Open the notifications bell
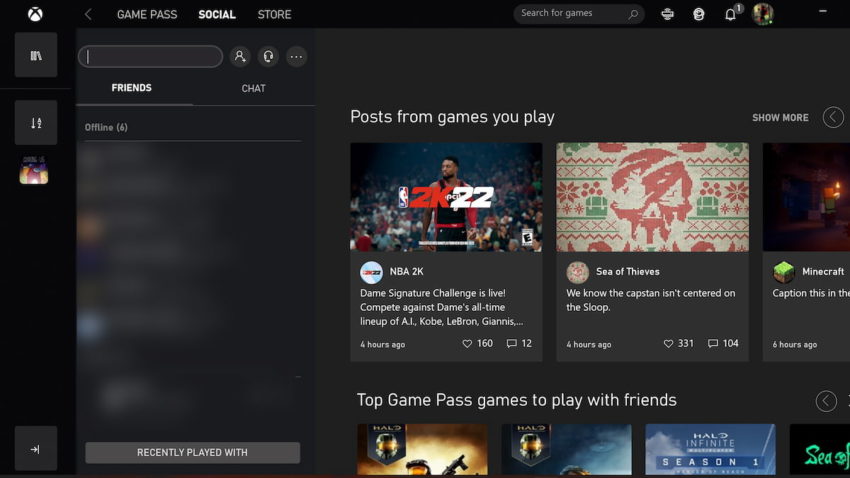 click(731, 14)
